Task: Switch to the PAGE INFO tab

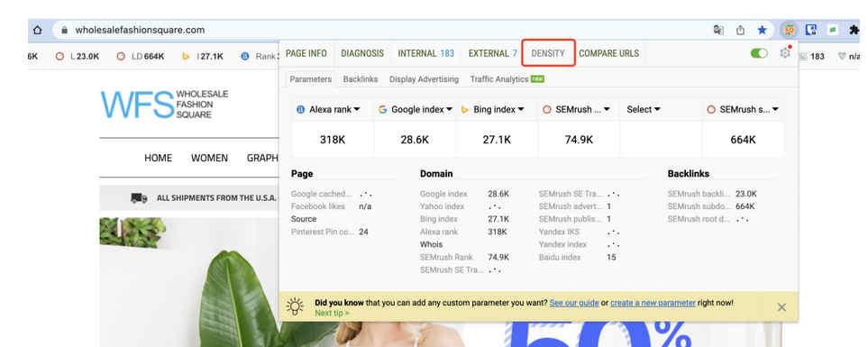Action: [x=306, y=53]
